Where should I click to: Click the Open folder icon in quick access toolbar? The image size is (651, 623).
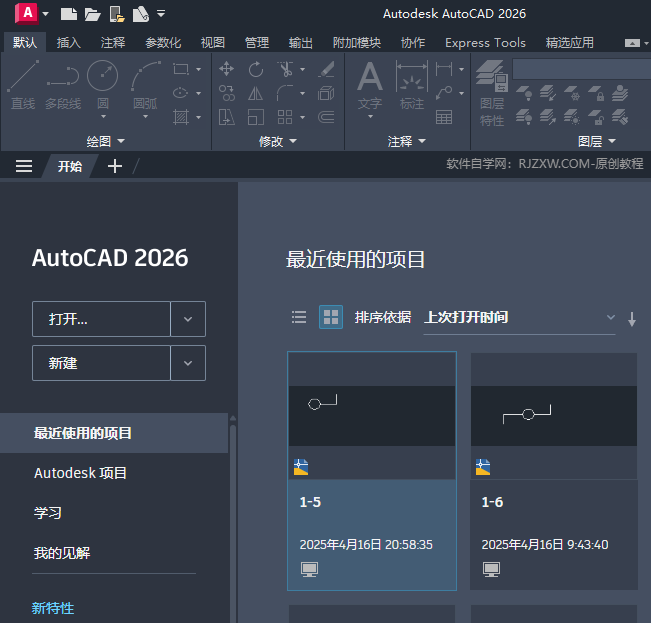93,15
